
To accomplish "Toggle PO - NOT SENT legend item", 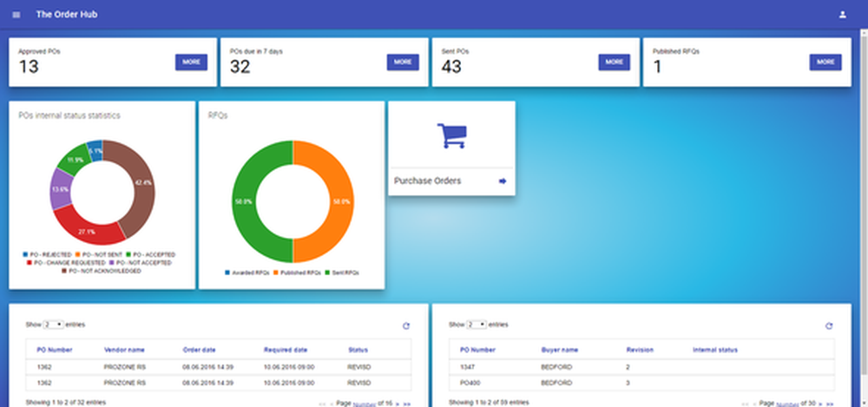I will pos(99,255).
